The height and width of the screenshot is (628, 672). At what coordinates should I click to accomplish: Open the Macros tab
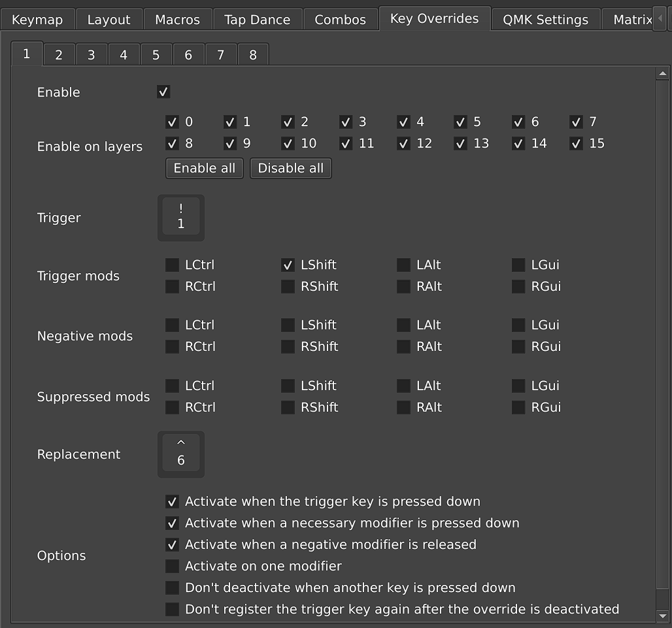click(x=177, y=20)
